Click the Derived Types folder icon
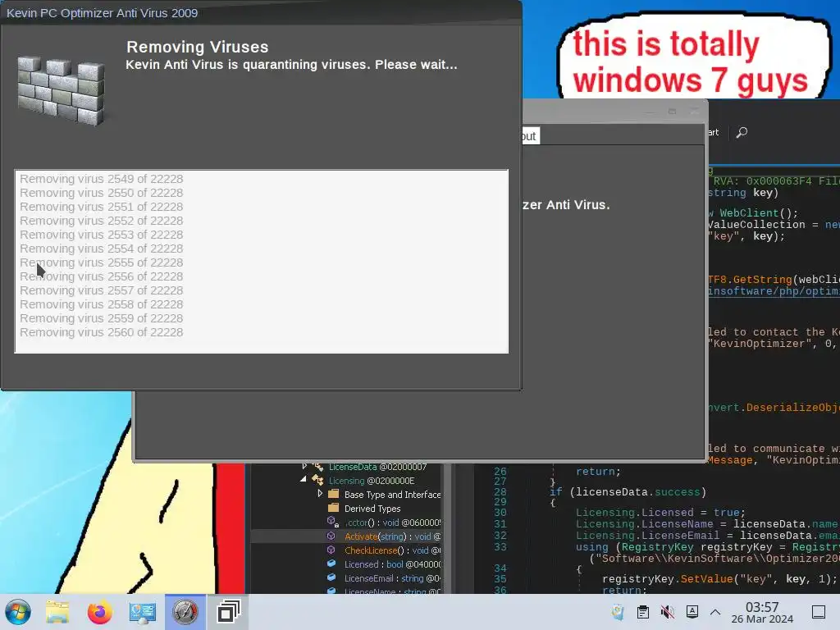Screen dimensions: 840x630 tap(333, 507)
